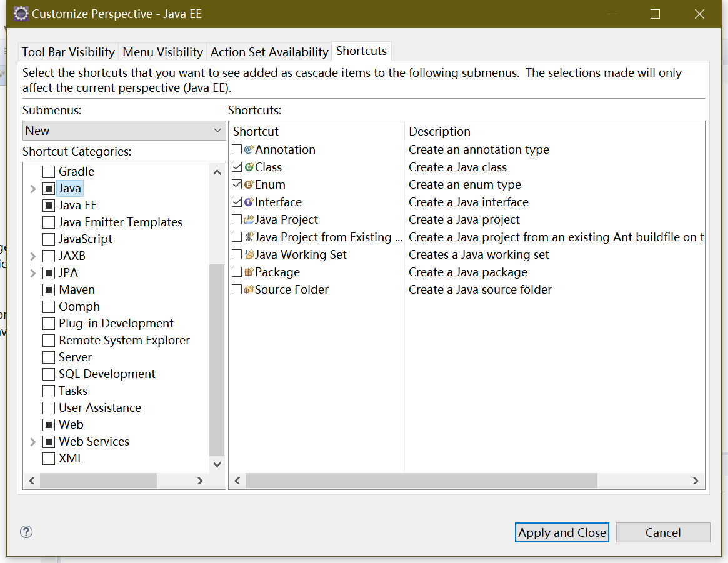This screenshot has height=563, width=728.
Task: Uncheck the Enum shortcut checkbox
Action: coord(237,185)
